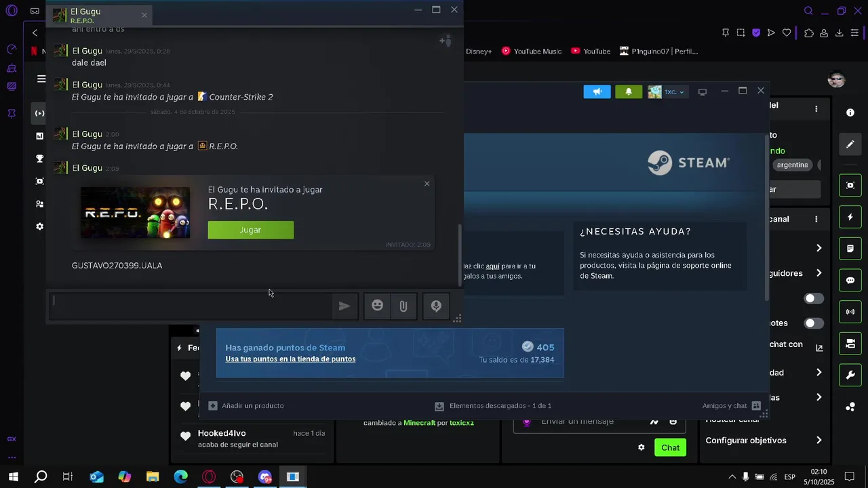The image size is (868, 488).
Task: Open File Explorer from taskbar
Action: [153, 477]
